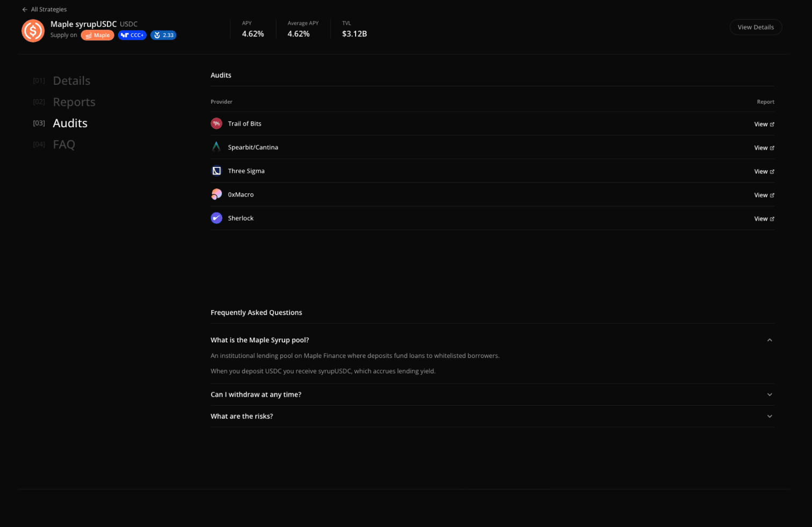Screen dimensions: 812x527
Task: Click the Frequently Asked Questions heading
Action: click(x=256, y=313)
